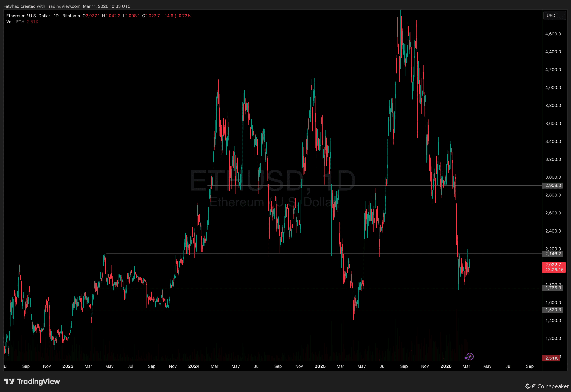Select the 1,520.3 horizontal line price label

(553, 310)
